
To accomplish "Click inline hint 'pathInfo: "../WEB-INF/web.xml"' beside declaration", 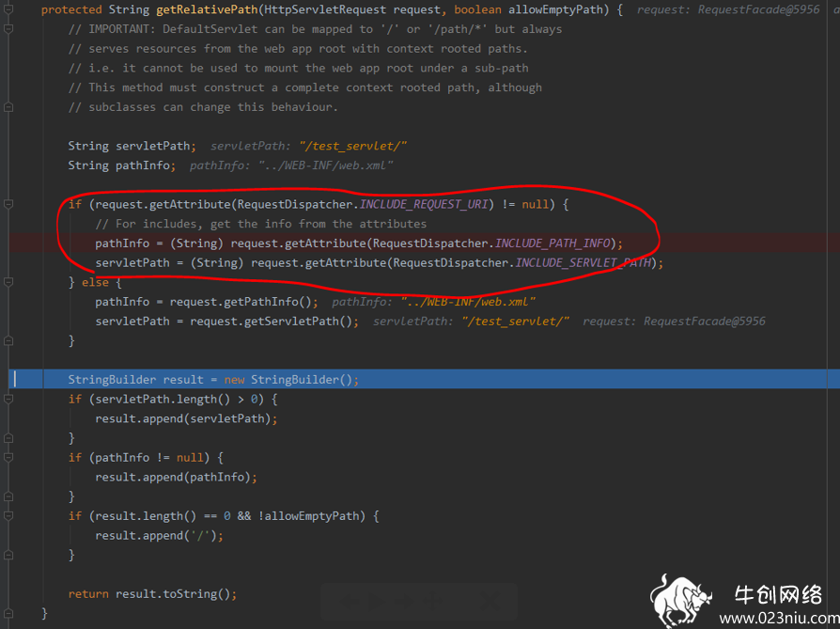I will 291,165.
